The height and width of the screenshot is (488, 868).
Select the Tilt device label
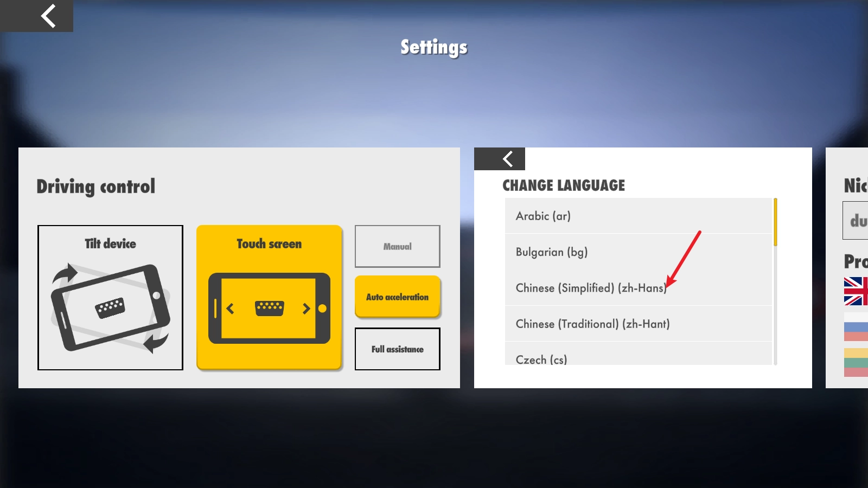coord(110,244)
